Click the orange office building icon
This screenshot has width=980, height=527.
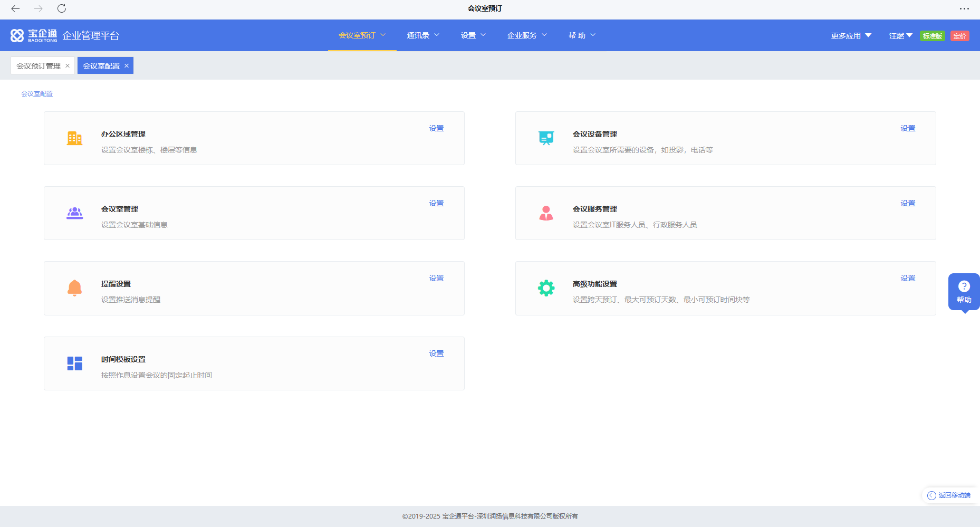click(74, 138)
